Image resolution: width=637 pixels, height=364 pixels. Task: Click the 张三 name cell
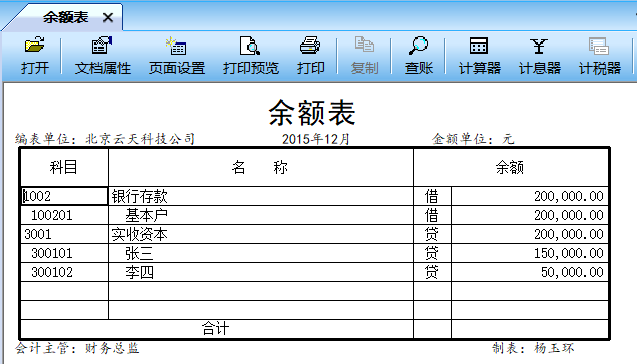pyautogui.click(x=261, y=253)
